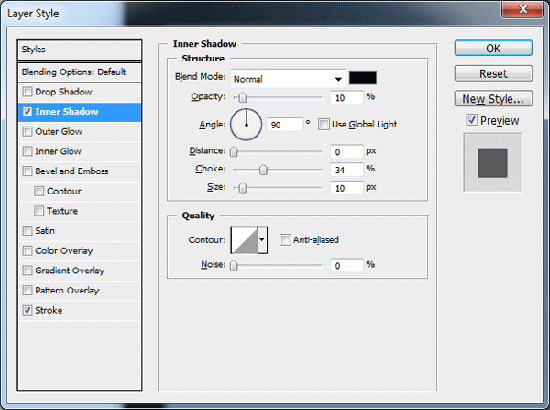Image resolution: width=550 pixels, height=410 pixels.
Task: Click the contour curve thumbnail
Action: [x=244, y=240]
